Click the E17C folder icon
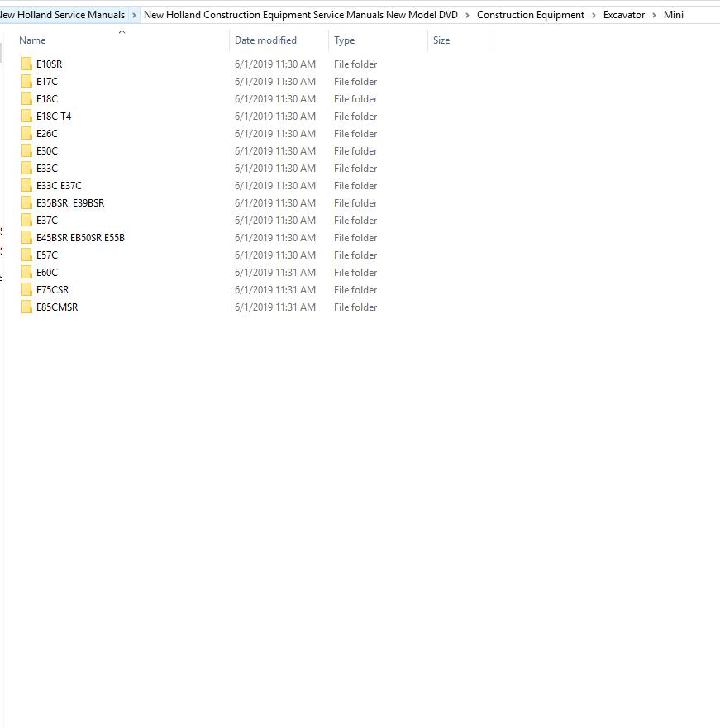 (27, 81)
